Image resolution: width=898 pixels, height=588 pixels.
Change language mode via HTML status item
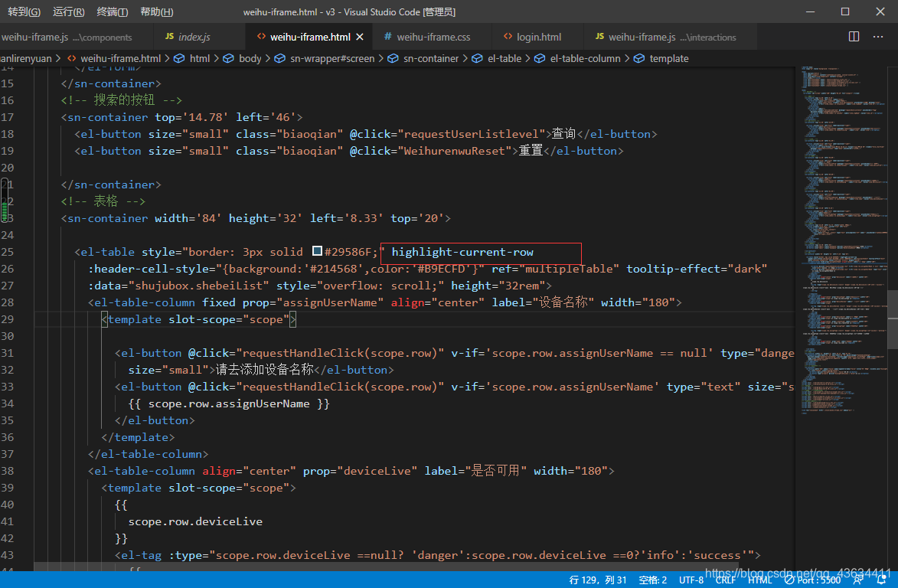759,580
